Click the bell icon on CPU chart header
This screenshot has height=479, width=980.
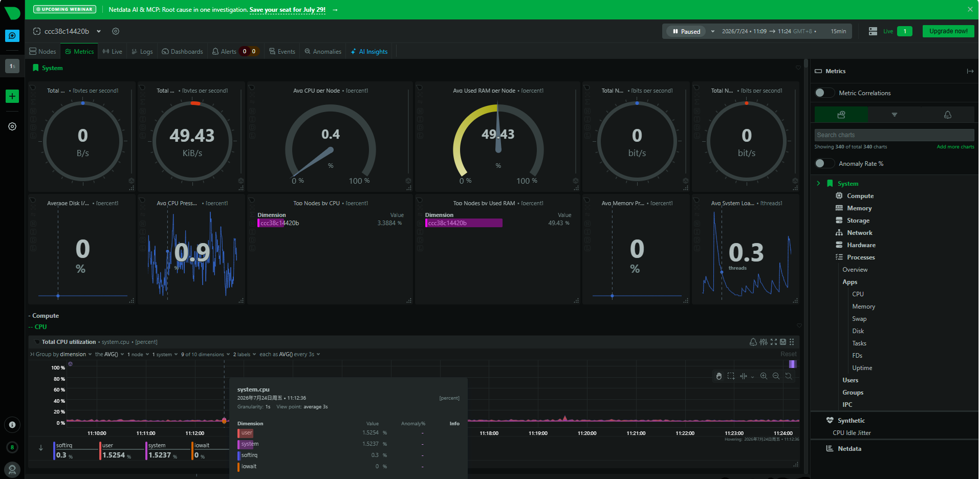(x=753, y=342)
